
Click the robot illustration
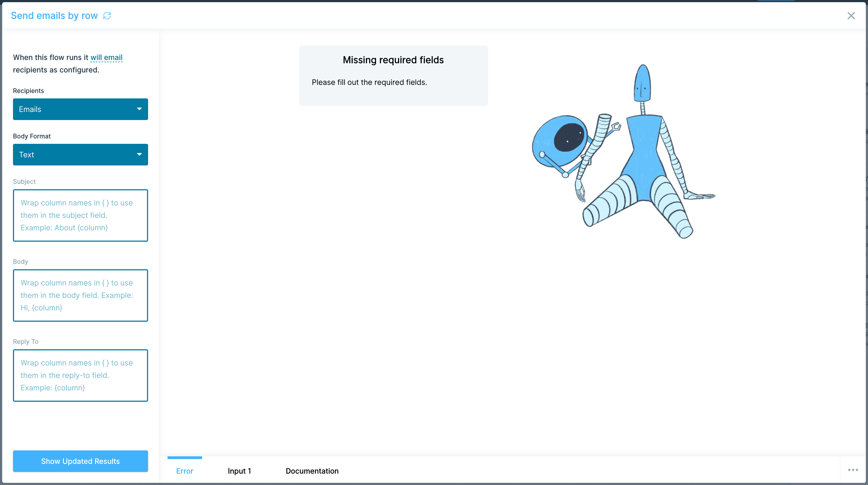623,151
